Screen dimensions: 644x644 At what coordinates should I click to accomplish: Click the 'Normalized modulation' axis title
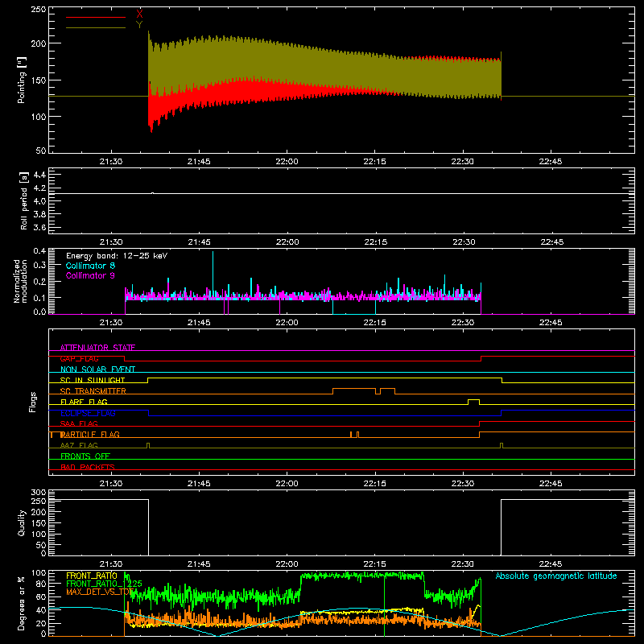tap(21, 281)
